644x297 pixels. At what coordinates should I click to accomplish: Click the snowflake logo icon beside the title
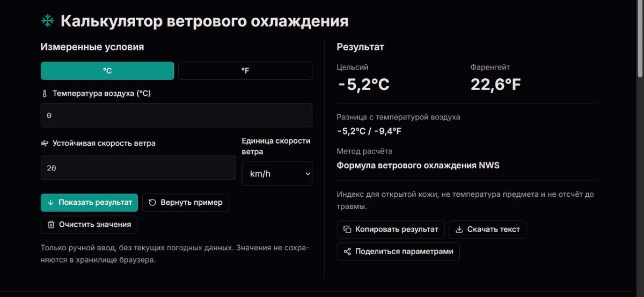[48, 21]
